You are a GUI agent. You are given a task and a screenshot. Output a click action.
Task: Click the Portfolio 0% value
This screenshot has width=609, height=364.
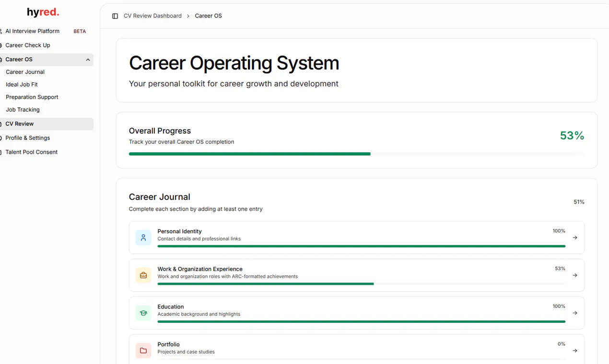pyautogui.click(x=562, y=344)
